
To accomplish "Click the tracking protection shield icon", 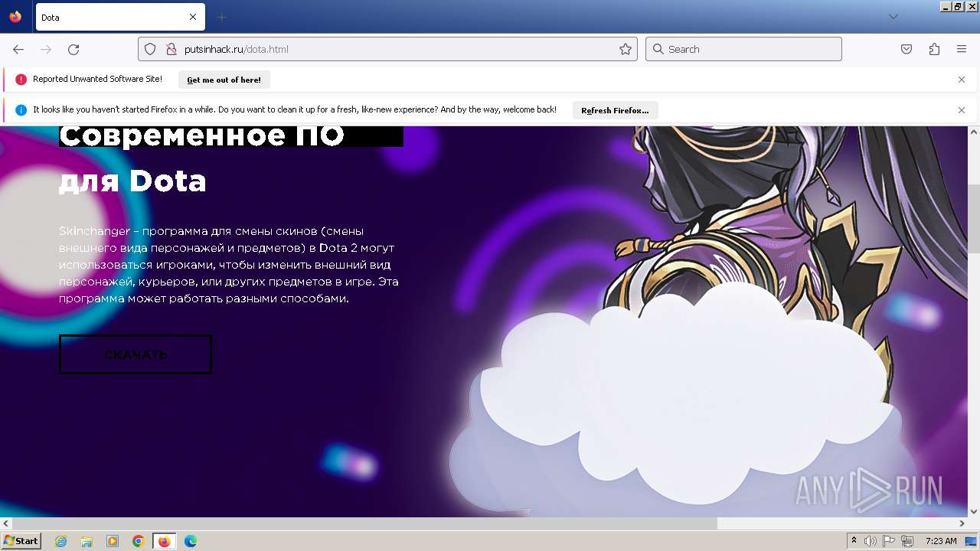I will [x=151, y=49].
